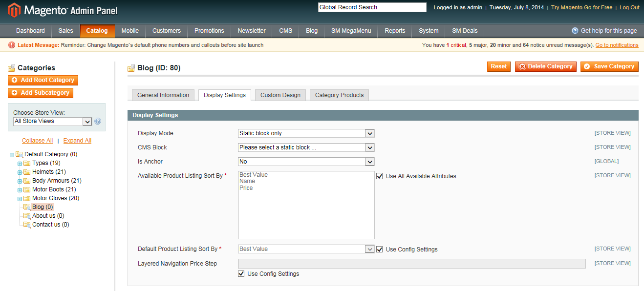
Task: Select the About us (0) category
Action: coord(48,216)
